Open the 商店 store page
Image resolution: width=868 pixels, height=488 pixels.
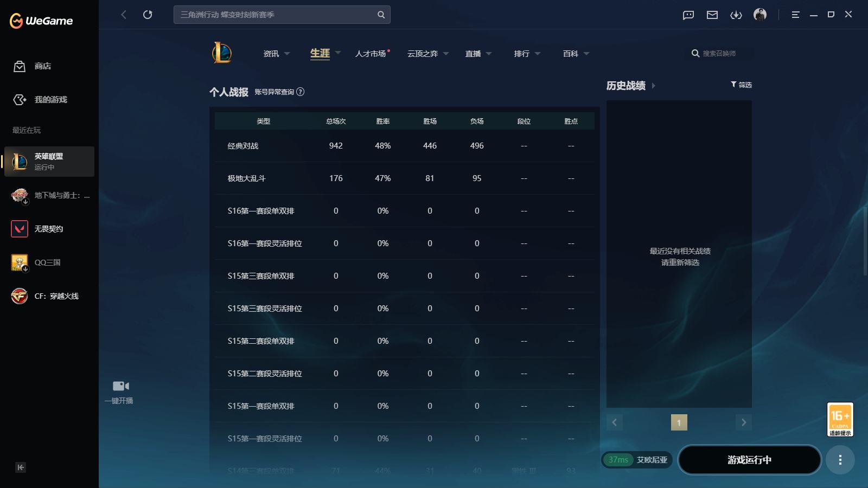coord(33,66)
